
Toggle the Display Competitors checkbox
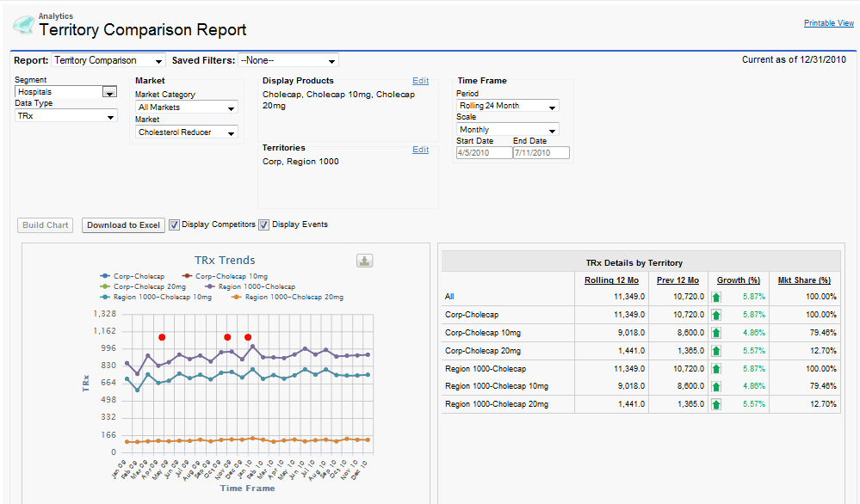tap(174, 225)
